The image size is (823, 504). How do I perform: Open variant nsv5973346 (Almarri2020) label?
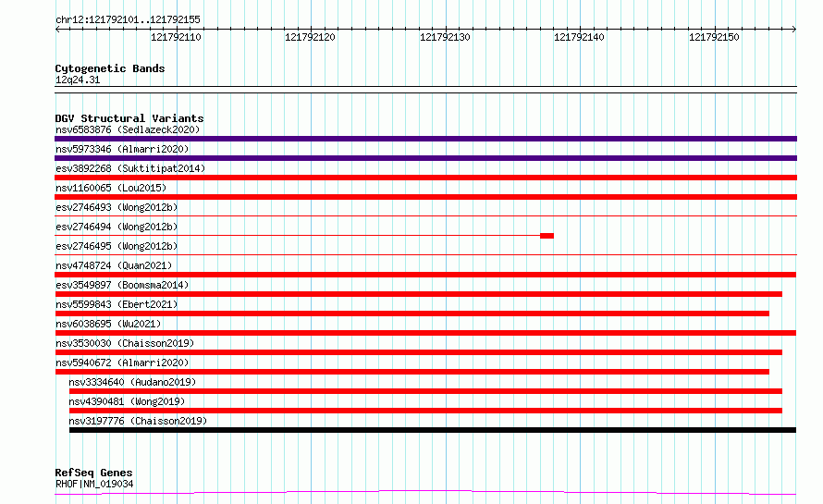click(x=122, y=149)
